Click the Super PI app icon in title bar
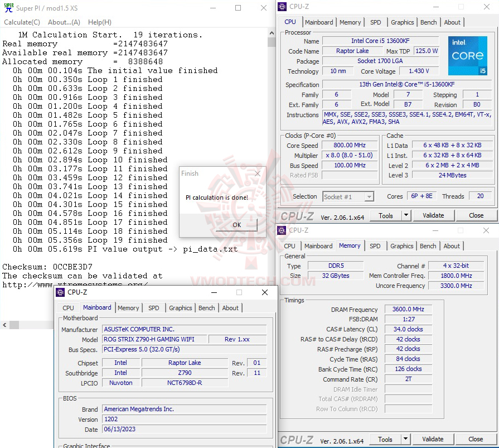 coord(8,8)
